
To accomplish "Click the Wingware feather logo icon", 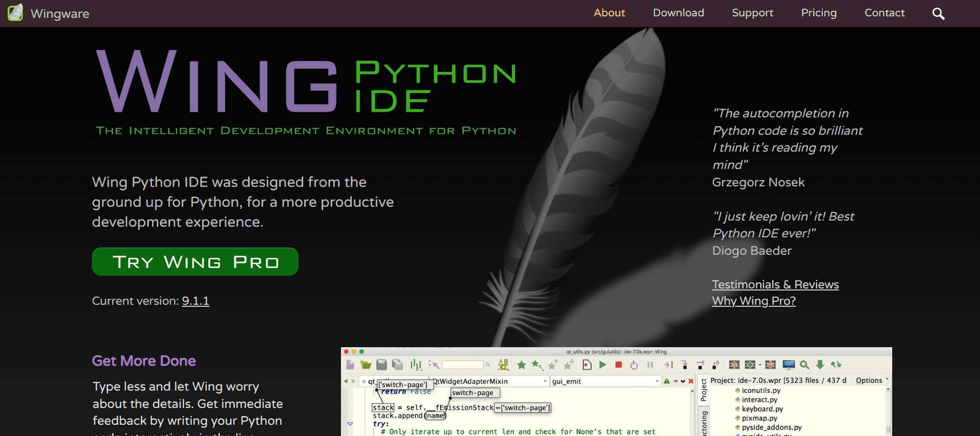I will (x=15, y=12).
